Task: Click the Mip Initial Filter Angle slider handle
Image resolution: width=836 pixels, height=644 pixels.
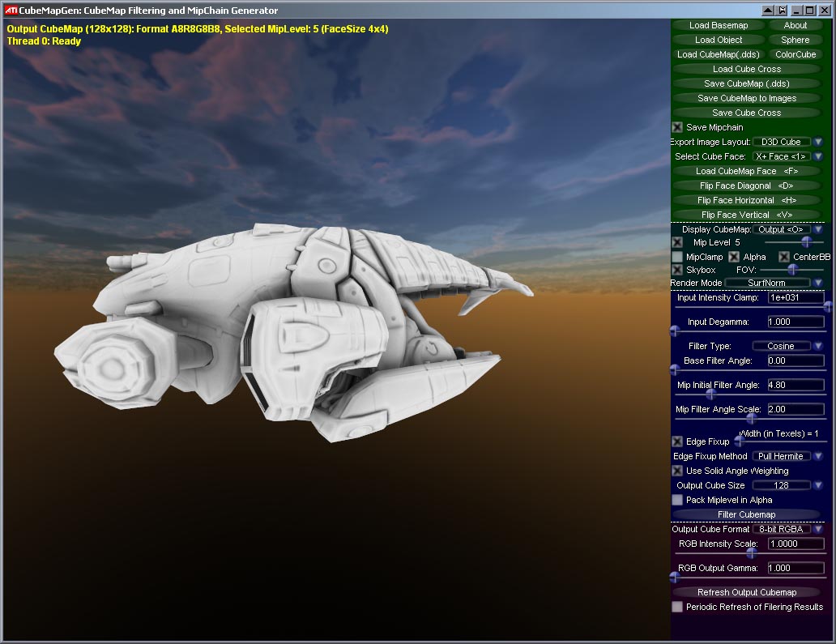Action: (710, 395)
